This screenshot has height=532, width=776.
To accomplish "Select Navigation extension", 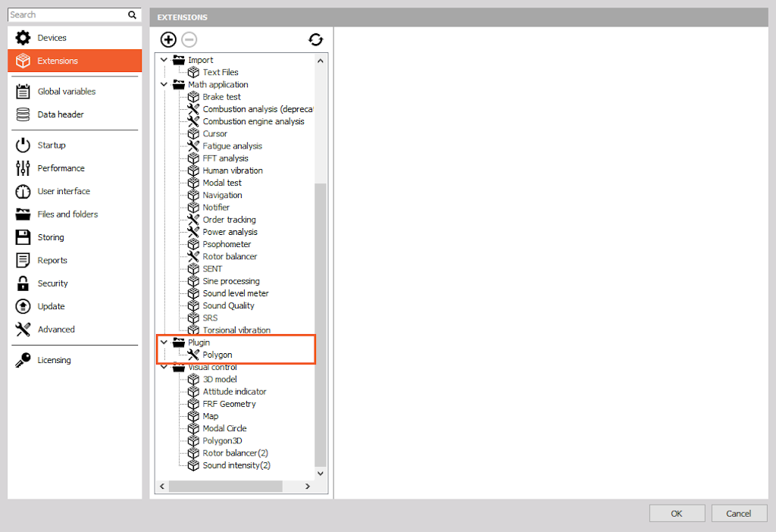I will pos(222,195).
